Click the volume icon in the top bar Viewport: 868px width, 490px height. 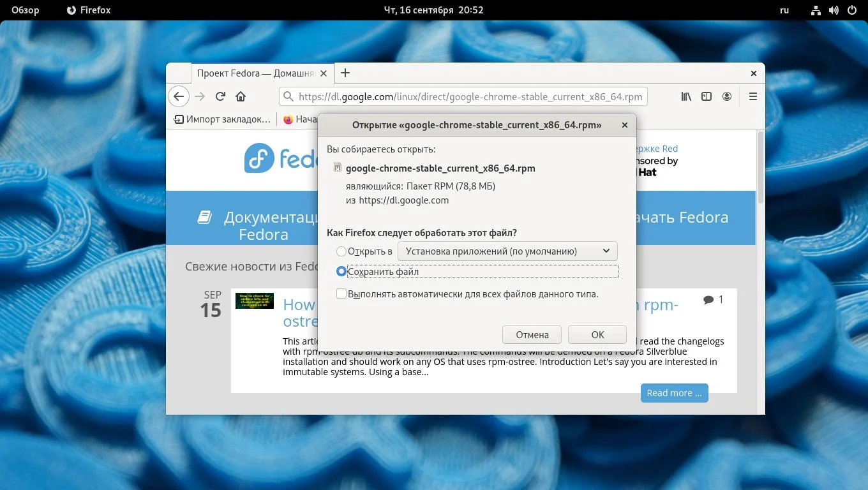(x=833, y=10)
